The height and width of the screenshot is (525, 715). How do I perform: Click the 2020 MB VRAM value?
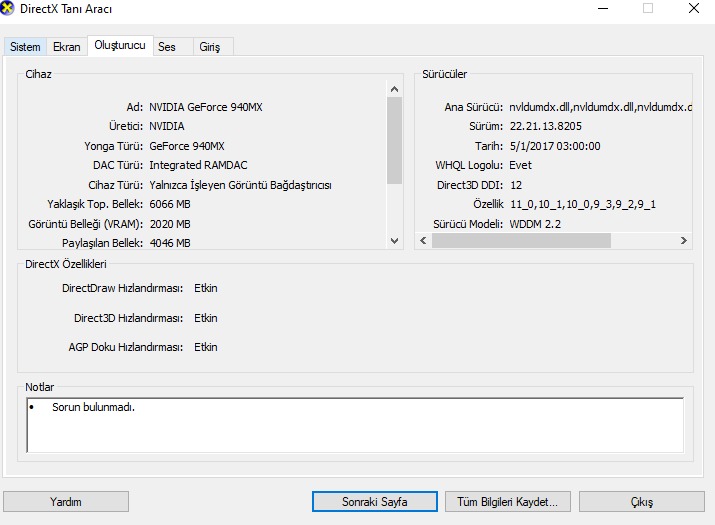pos(170,224)
